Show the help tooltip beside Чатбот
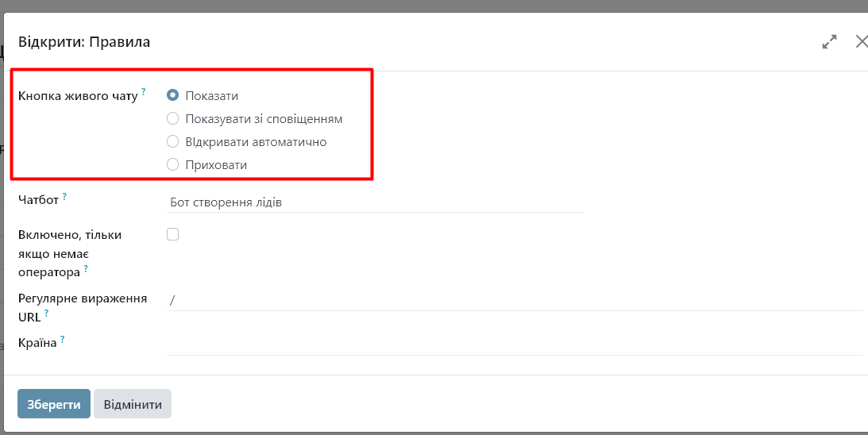Screen dimensions: 868x435 (64, 196)
